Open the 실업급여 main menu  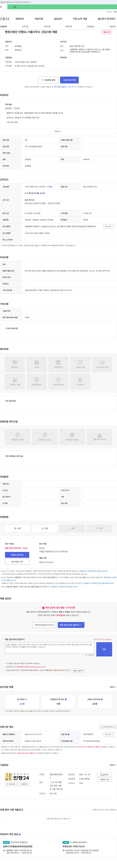[x=58, y=19]
